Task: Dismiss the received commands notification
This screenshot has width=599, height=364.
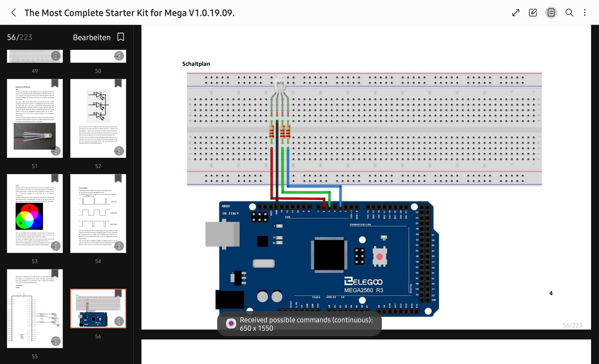Action: pos(299,324)
